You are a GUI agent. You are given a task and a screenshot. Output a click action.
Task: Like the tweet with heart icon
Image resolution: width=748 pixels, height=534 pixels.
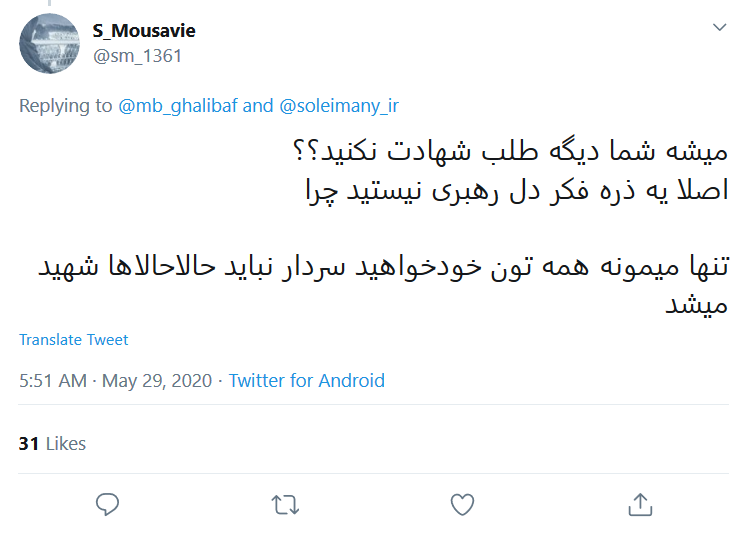coord(462,504)
